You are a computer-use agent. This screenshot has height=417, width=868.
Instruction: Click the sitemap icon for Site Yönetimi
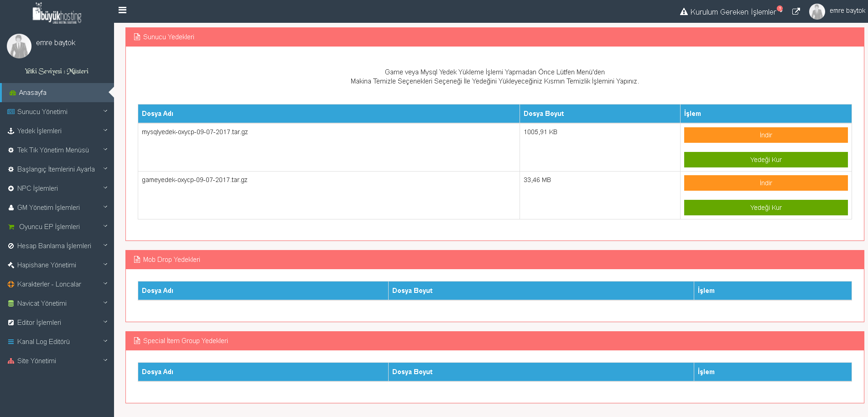pyautogui.click(x=11, y=361)
